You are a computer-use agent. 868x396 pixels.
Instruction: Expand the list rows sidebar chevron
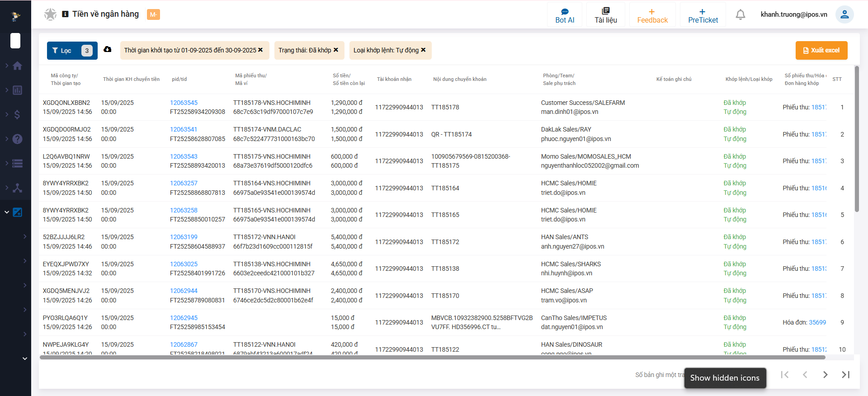(x=7, y=164)
